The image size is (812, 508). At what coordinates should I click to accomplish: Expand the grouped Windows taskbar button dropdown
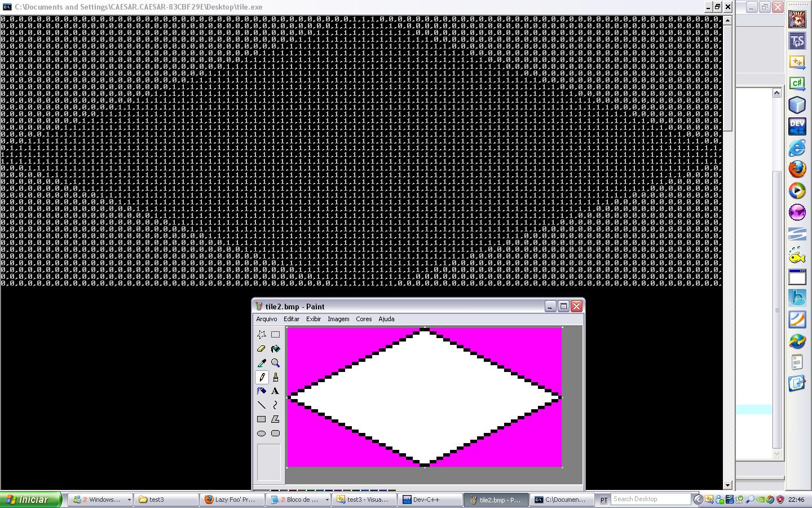click(x=129, y=500)
